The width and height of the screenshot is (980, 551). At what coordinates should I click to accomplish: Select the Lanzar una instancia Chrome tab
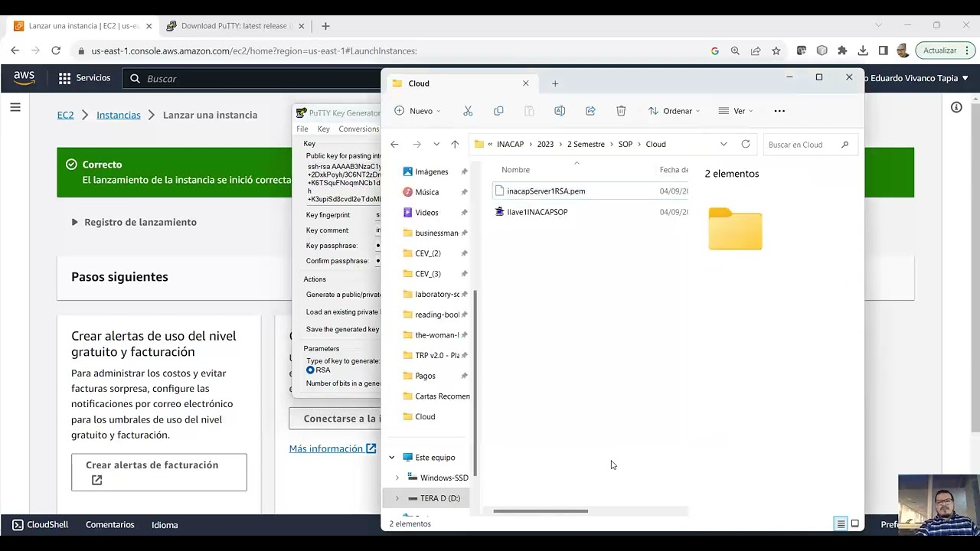point(83,26)
